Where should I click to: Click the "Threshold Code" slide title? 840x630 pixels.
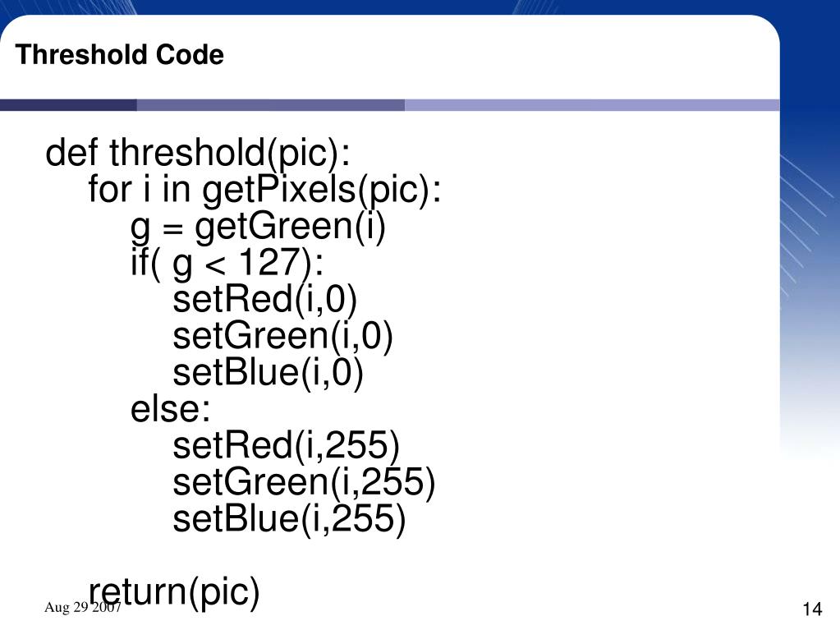tap(119, 55)
